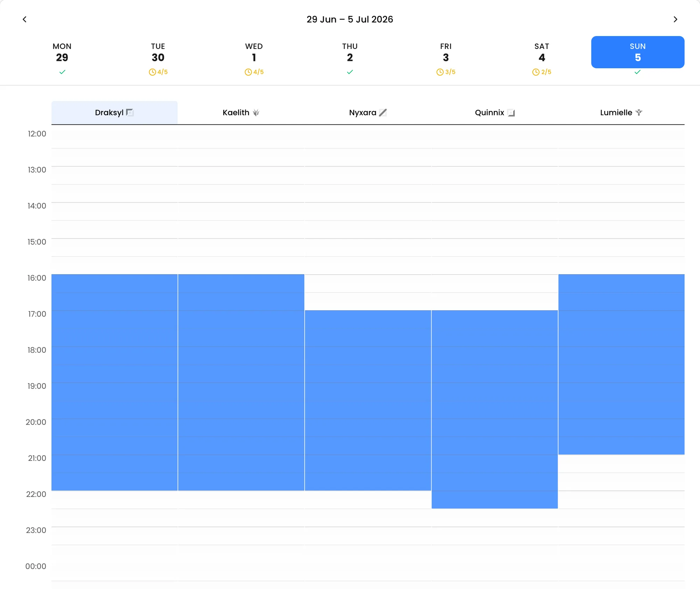Click the square icon next to Quinnix
The width and height of the screenshot is (700, 589).
coord(511,113)
